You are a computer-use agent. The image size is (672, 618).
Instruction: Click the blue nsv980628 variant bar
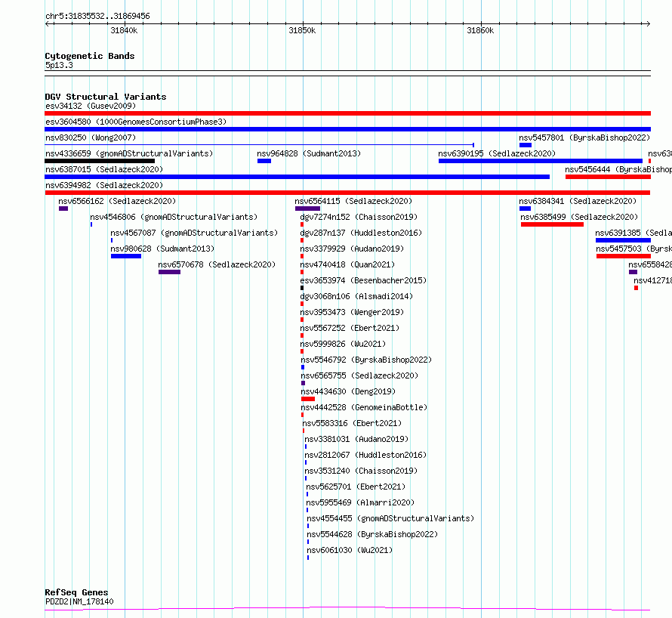click(x=126, y=256)
